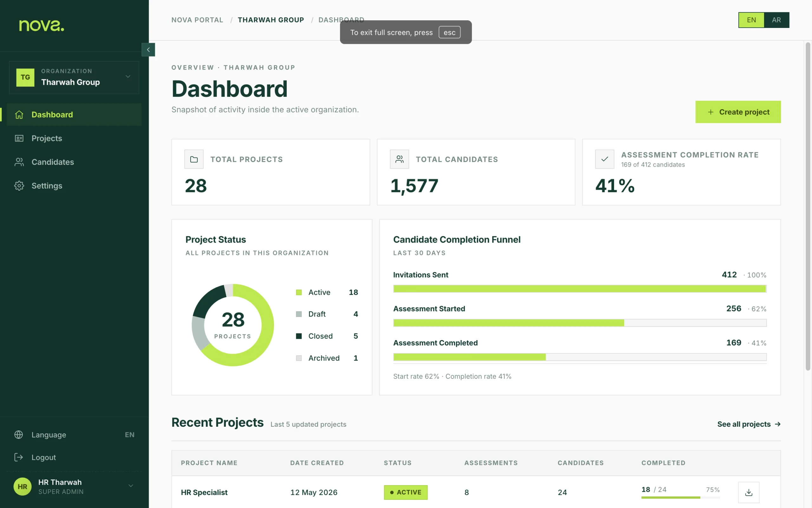Open the Settings menu item
This screenshot has height=508, width=812.
74,186
